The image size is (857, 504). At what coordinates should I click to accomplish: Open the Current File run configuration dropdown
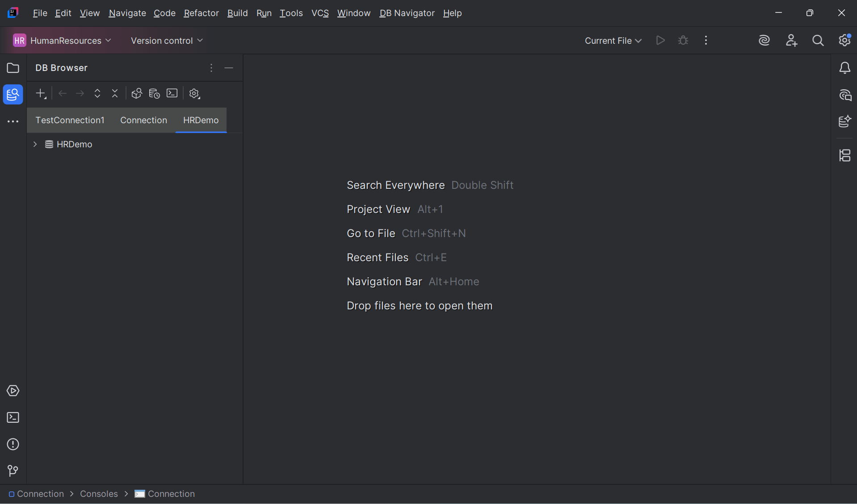click(613, 40)
